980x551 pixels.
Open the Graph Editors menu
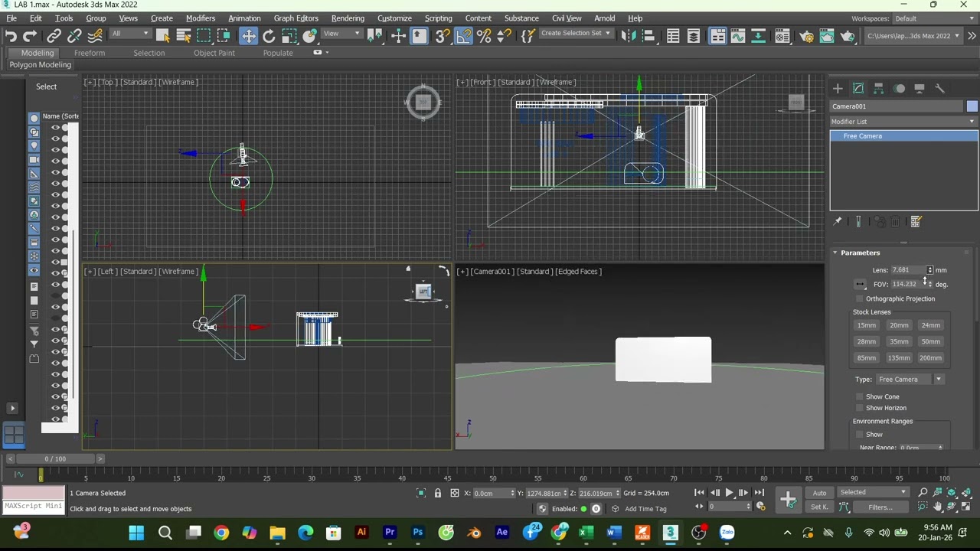coord(296,18)
